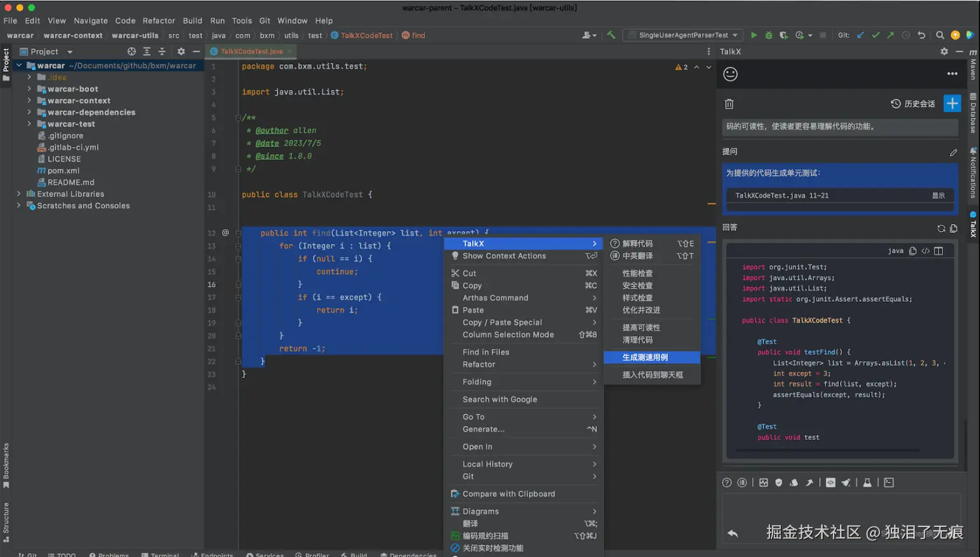Screen dimensions: 980x557
Task: Click the trash icon in TalkX panel
Action: (729, 104)
